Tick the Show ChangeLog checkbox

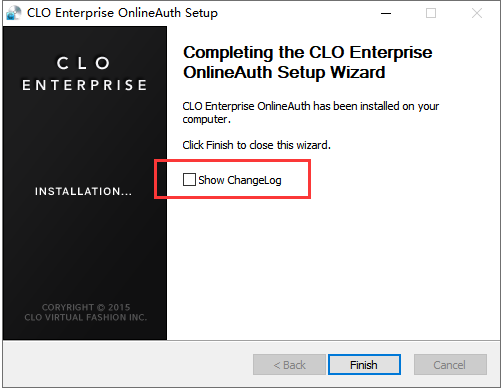(x=189, y=179)
